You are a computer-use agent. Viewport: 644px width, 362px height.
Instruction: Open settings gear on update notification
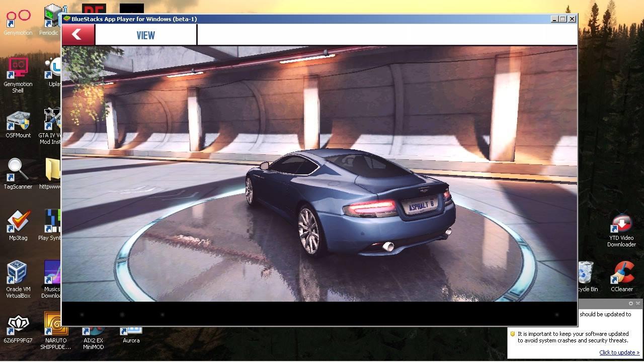[x=631, y=304]
